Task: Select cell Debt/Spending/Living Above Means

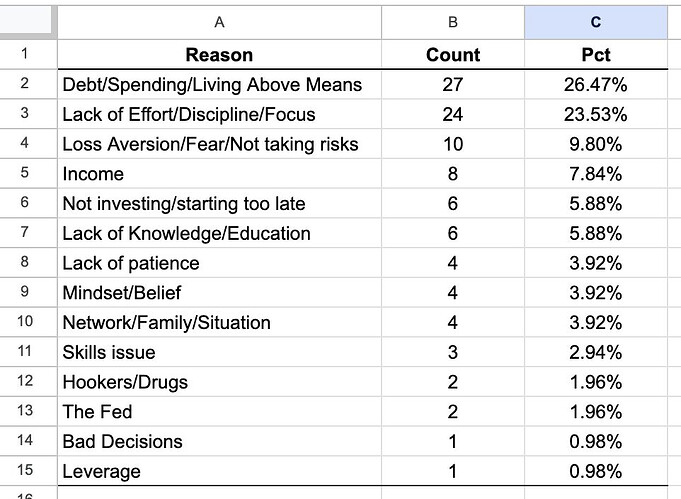Action: tap(219, 84)
